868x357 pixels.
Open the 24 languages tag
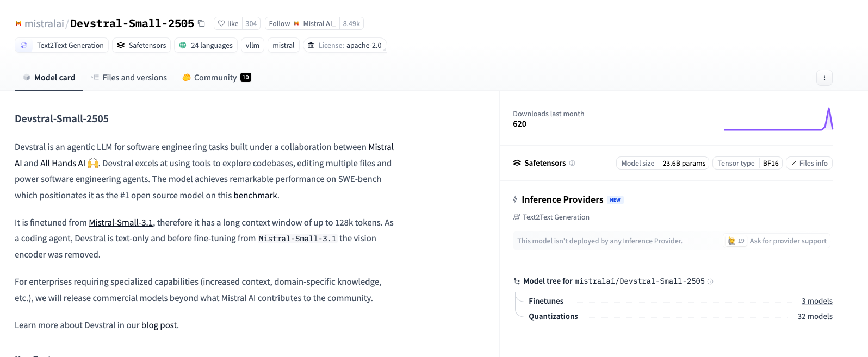point(206,45)
